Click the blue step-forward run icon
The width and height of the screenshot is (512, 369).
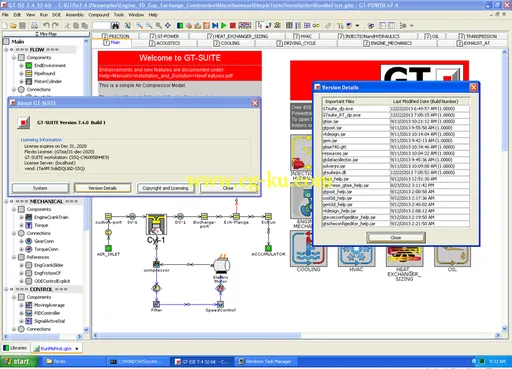point(215,25)
